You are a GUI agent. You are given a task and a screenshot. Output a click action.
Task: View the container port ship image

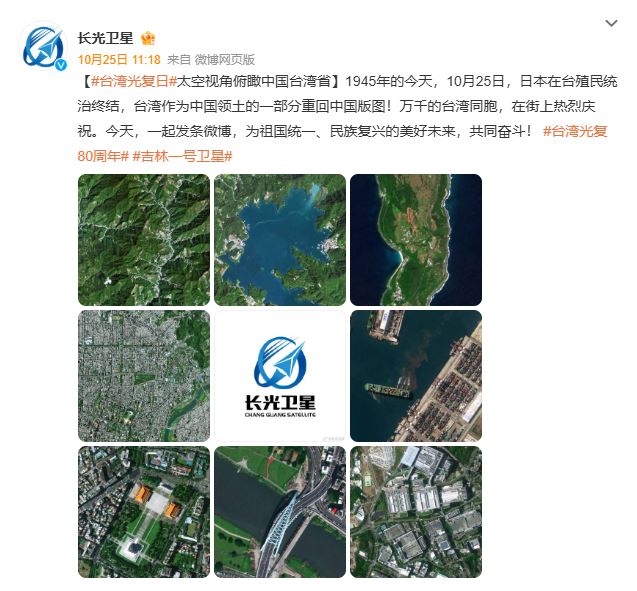tap(416, 376)
